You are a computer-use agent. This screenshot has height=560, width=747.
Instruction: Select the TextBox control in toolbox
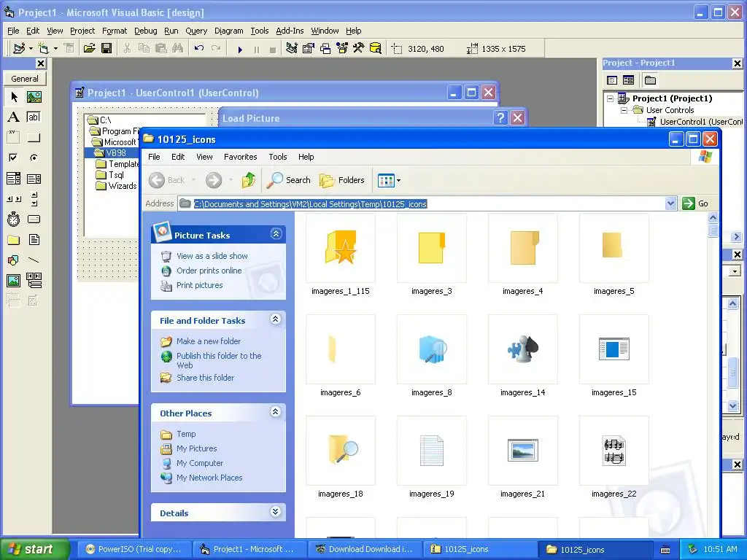tap(34, 117)
